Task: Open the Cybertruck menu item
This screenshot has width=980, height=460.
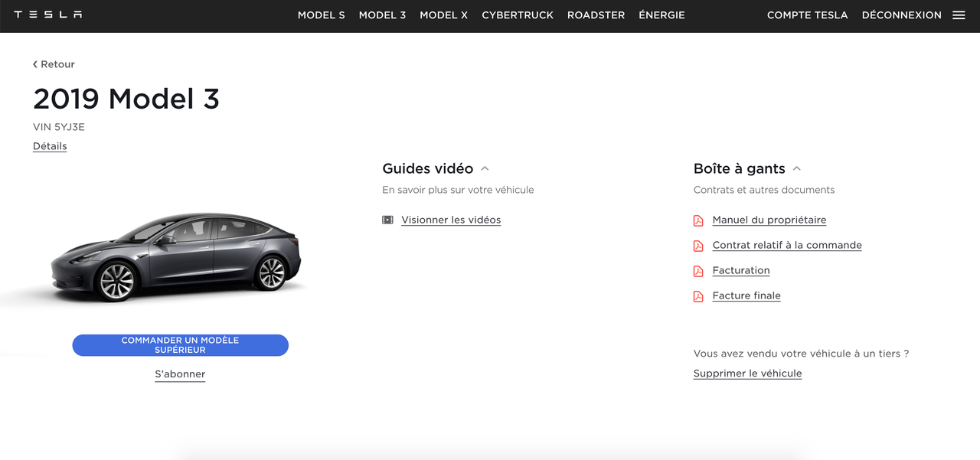Action: point(518,15)
